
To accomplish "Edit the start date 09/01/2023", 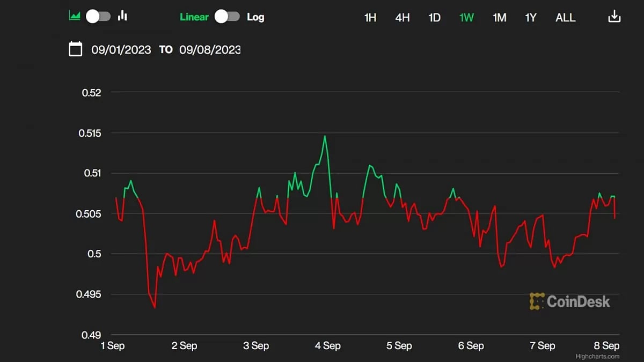I will tap(122, 49).
